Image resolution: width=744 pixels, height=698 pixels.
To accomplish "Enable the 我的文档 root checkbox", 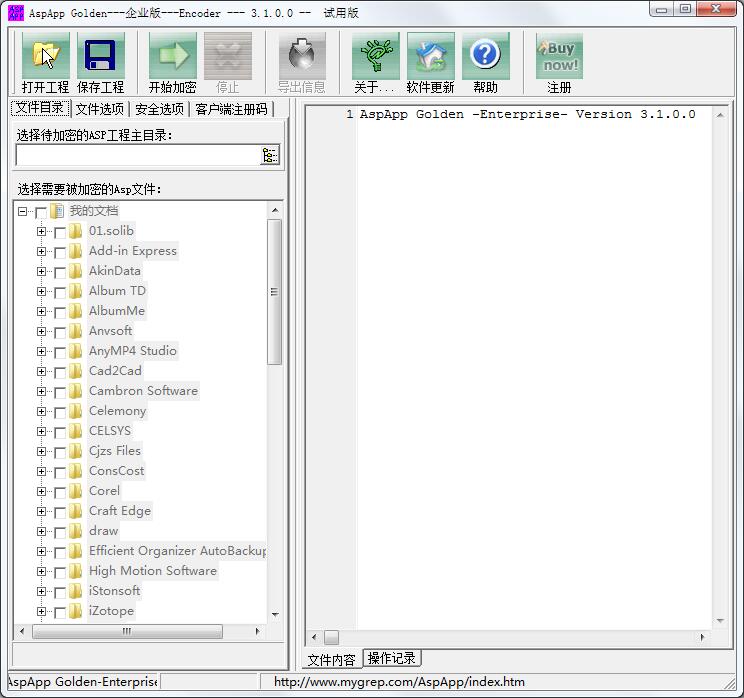I will 41,212.
